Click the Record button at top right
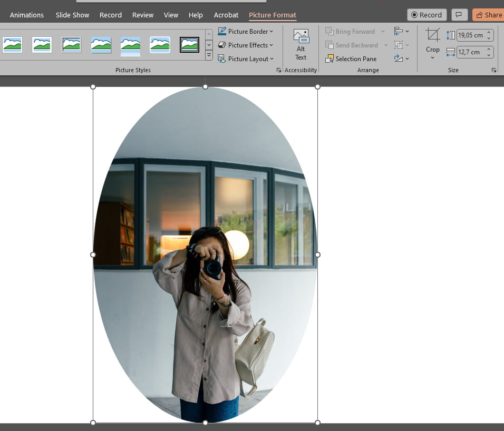The height and width of the screenshot is (431, 504). [427, 15]
